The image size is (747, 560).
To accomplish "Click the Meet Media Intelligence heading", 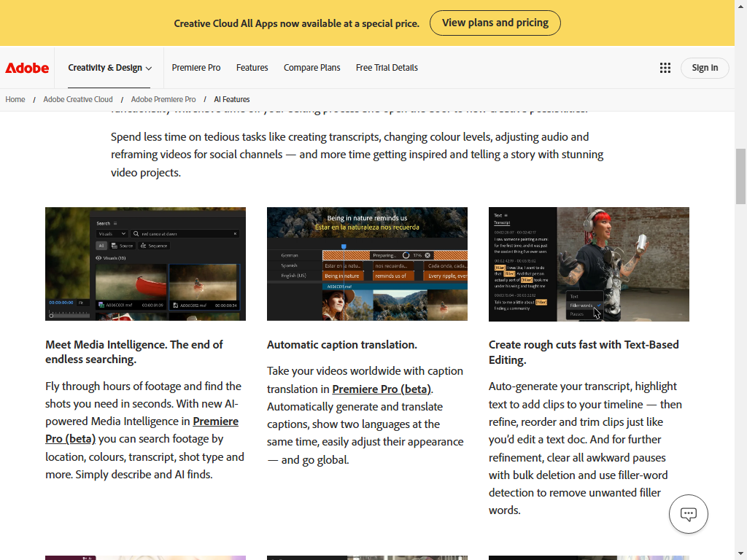I will point(134,352).
